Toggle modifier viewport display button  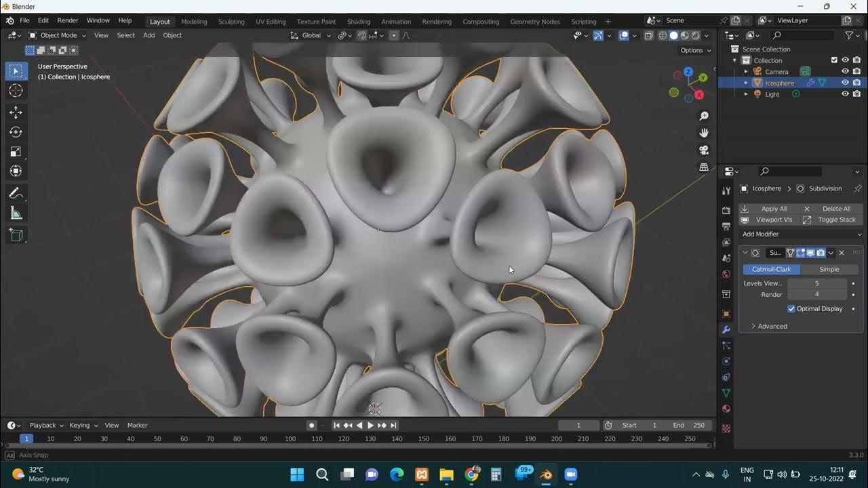tap(810, 253)
